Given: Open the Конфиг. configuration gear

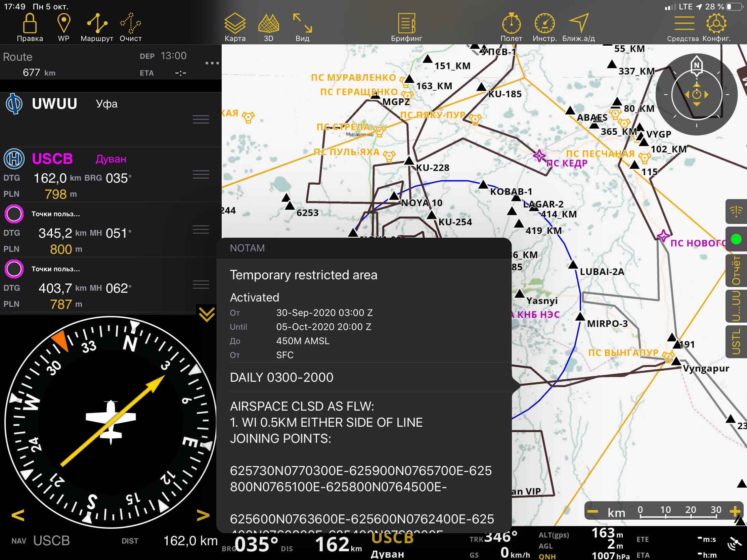Looking at the screenshot, I should click(716, 24).
